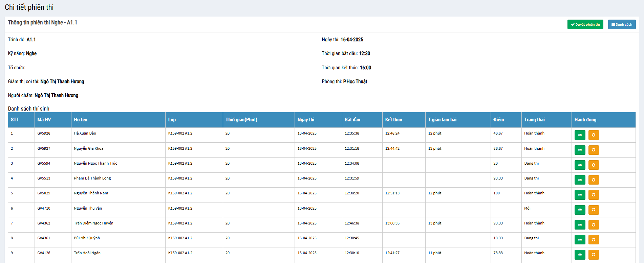
Task: Click the Trạng thái column header
Action: 534,120
